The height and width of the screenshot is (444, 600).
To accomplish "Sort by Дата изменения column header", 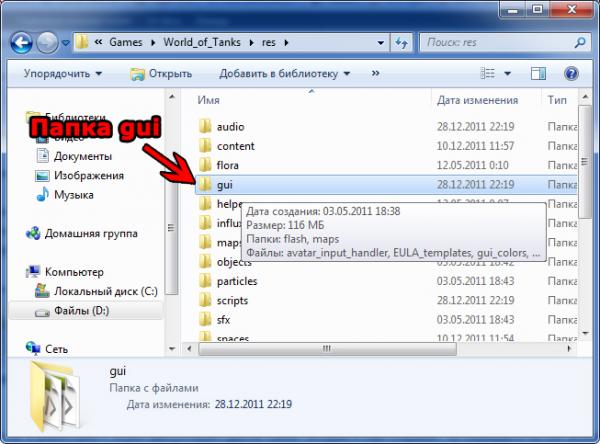I will 477,100.
